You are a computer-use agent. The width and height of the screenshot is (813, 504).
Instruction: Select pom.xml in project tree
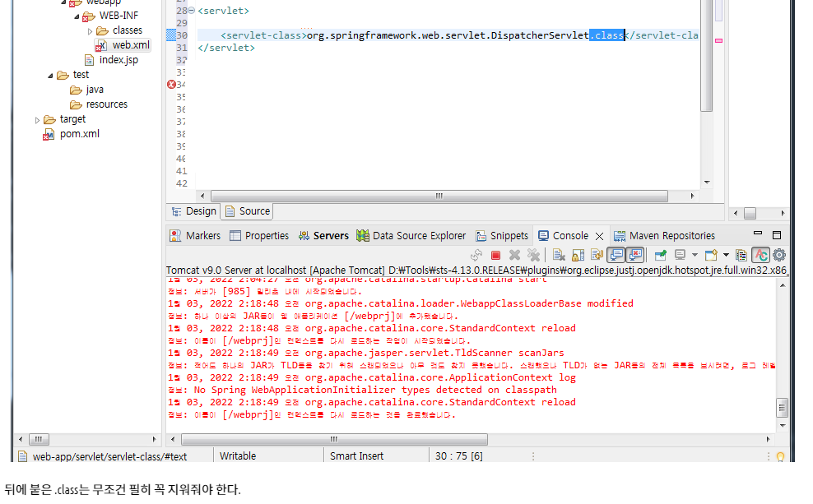pos(79,134)
